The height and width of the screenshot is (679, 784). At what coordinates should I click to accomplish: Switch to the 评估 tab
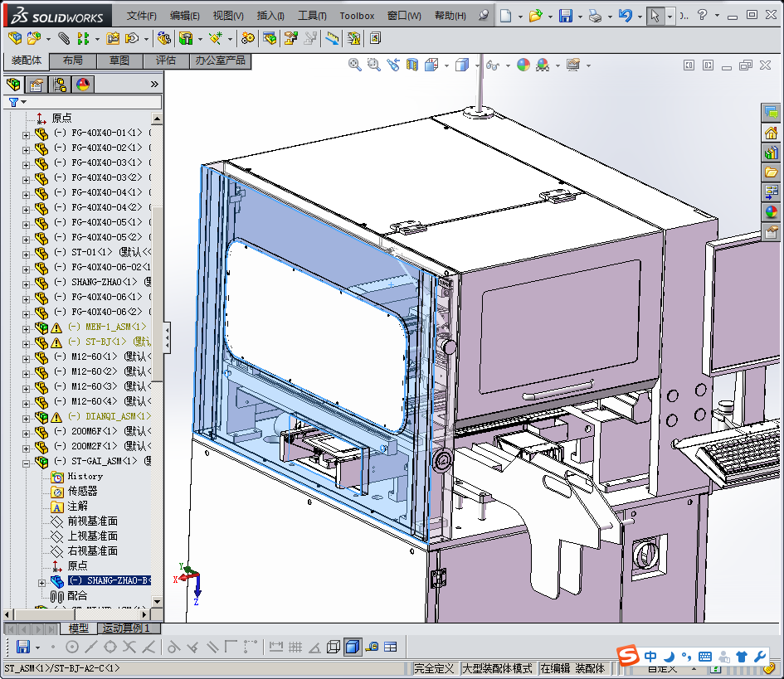(x=166, y=61)
